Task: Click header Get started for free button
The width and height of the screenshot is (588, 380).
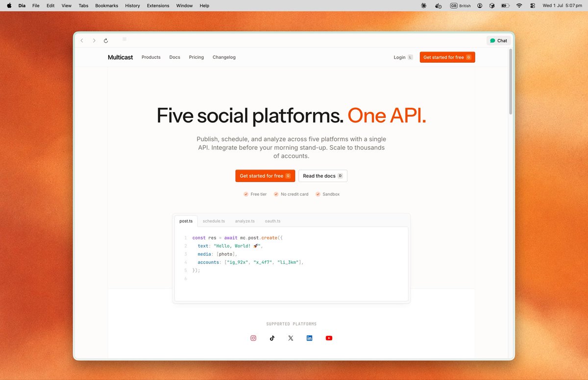Action: (447, 57)
